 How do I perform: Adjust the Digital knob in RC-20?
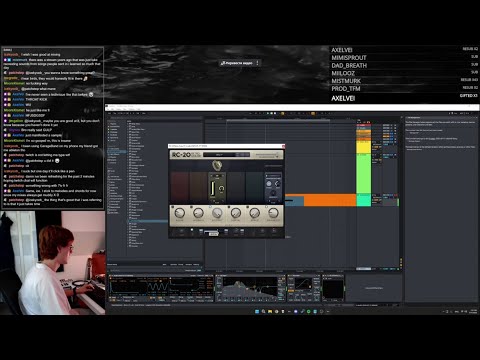[x=236, y=213]
